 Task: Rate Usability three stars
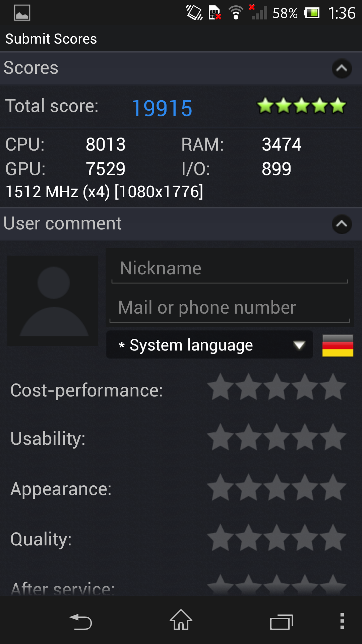click(277, 437)
